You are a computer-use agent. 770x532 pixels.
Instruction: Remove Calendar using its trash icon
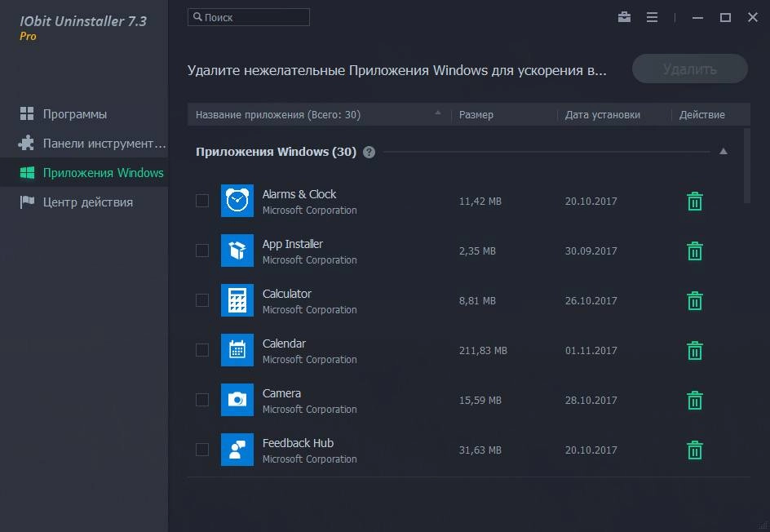(x=694, y=350)
